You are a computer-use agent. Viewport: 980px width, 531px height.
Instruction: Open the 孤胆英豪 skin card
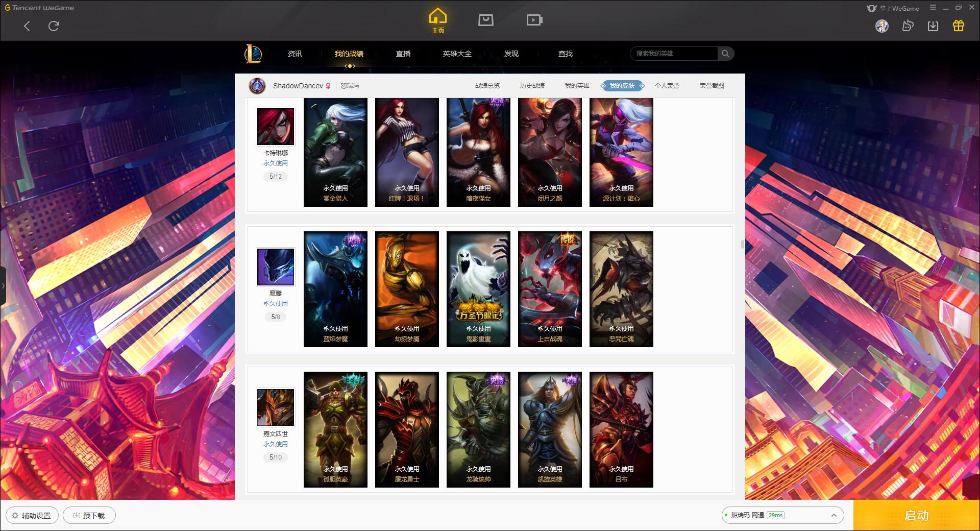(335, 429)
